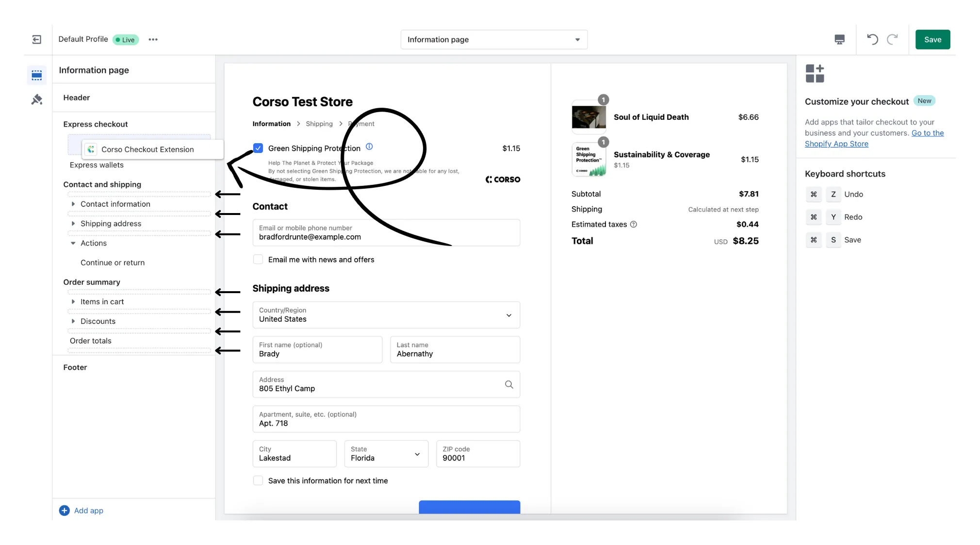Viewport: 980px width, 545px height.
Task: Open the State dropdown
Action: (x=386, y=454)
